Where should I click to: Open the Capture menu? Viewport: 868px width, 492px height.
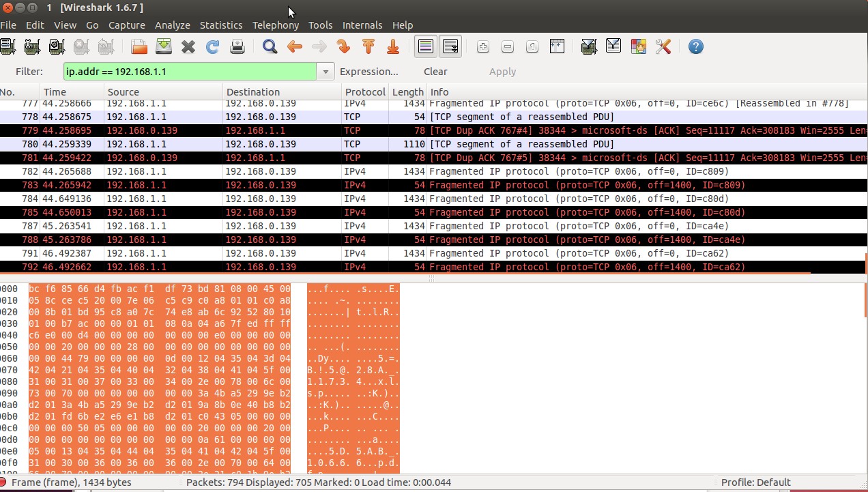pyautogui.click(x=127, y=25)
